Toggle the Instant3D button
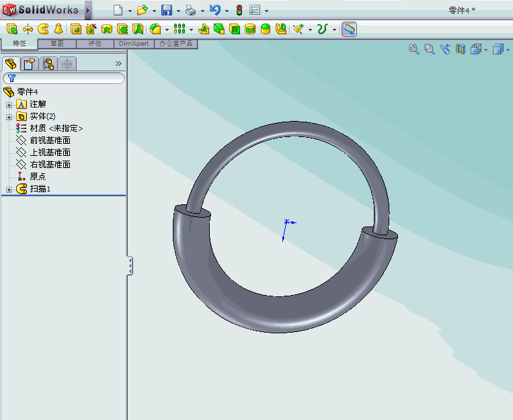 pyautogui.click(x=349, y=29)
